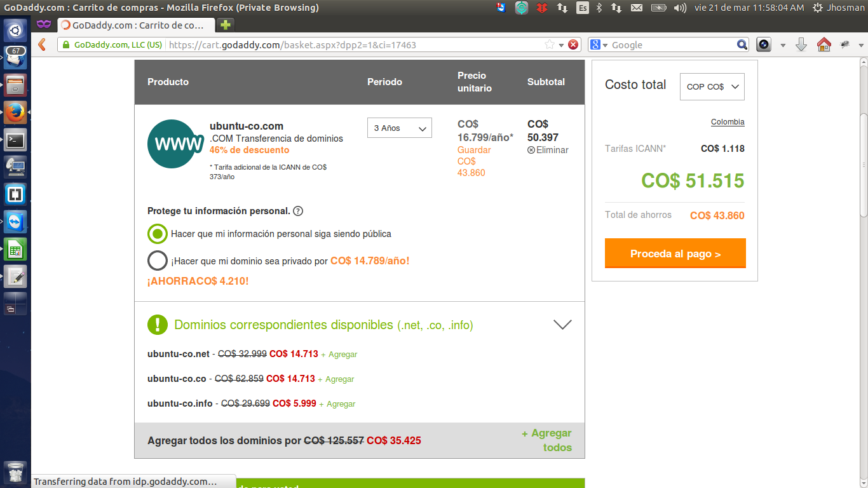Screen dimensions: 868x488
Task: Click the Google search magnifier icon
Action: pos(742,44)
